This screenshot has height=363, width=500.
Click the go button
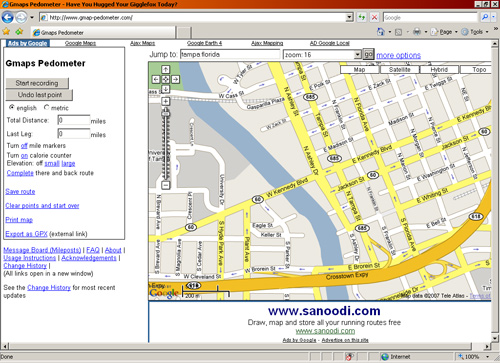click(368, 54)
